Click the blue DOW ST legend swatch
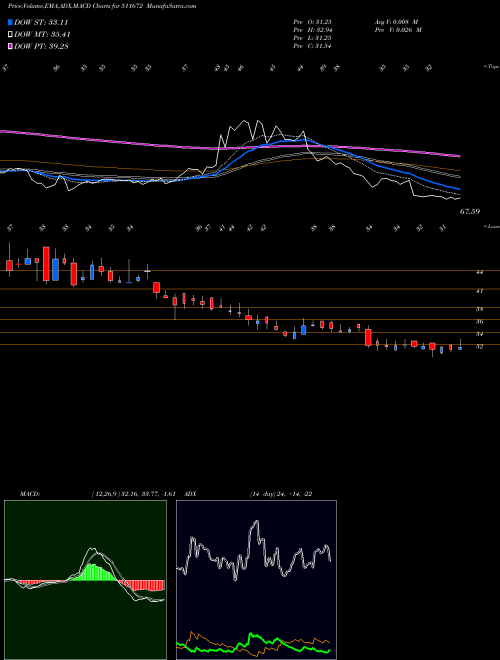 (10, 22)
